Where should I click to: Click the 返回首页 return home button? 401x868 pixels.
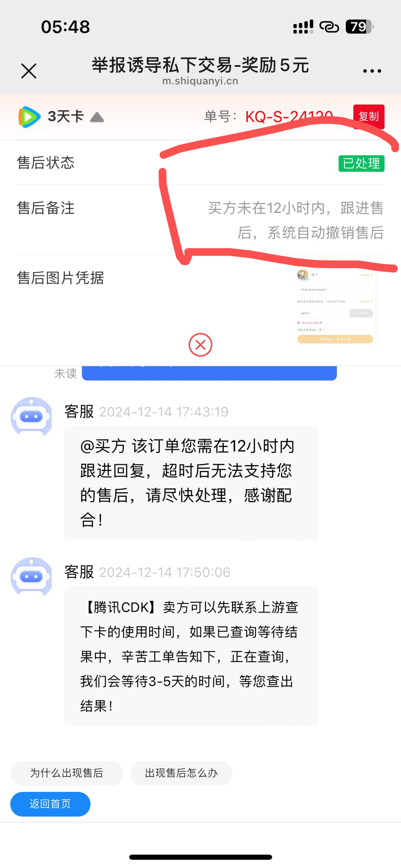click(x=50, y=804)
